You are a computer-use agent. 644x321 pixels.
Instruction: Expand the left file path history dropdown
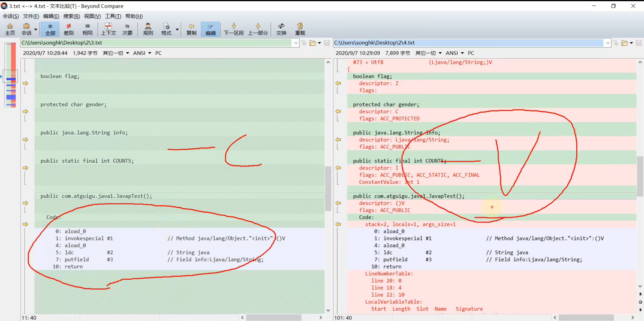coord(296,43)
